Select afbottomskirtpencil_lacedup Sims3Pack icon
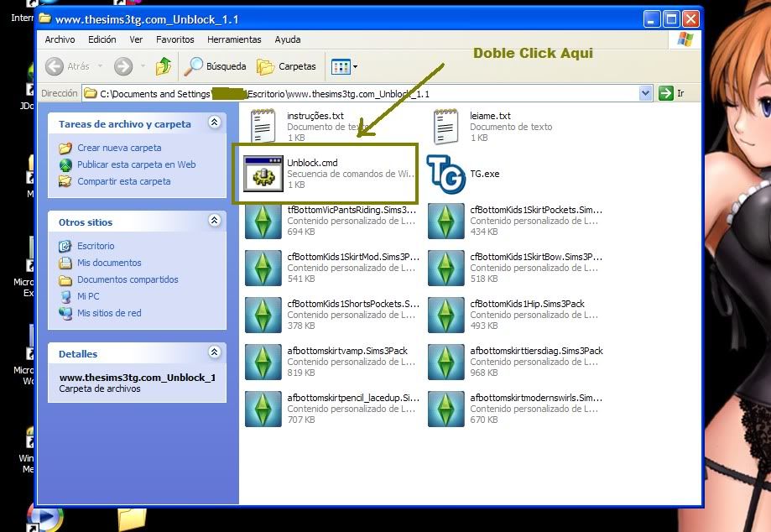This screenshot has height=532, width=771. point(263,409)
